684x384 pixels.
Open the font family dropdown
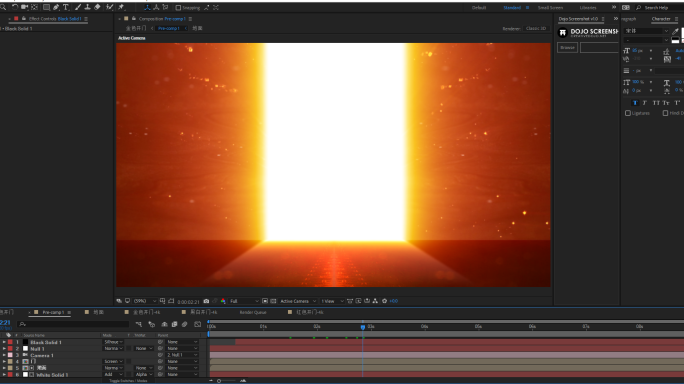point(646,31)
